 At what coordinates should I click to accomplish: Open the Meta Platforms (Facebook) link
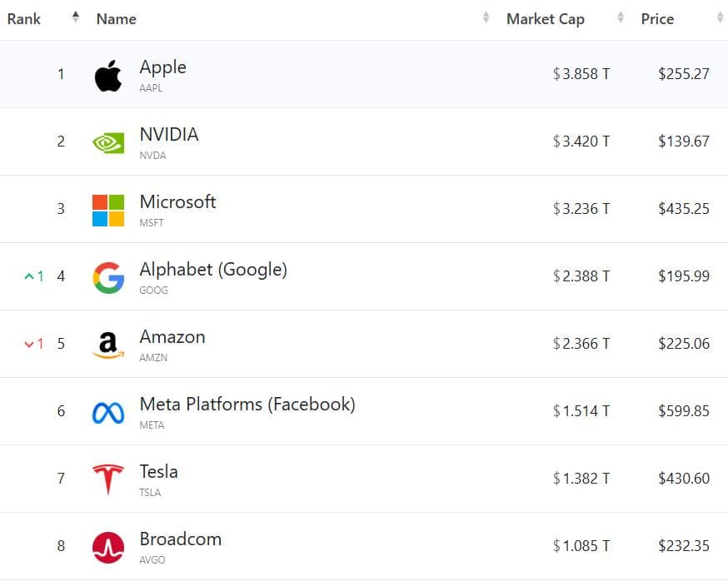[x=247, y=405]
